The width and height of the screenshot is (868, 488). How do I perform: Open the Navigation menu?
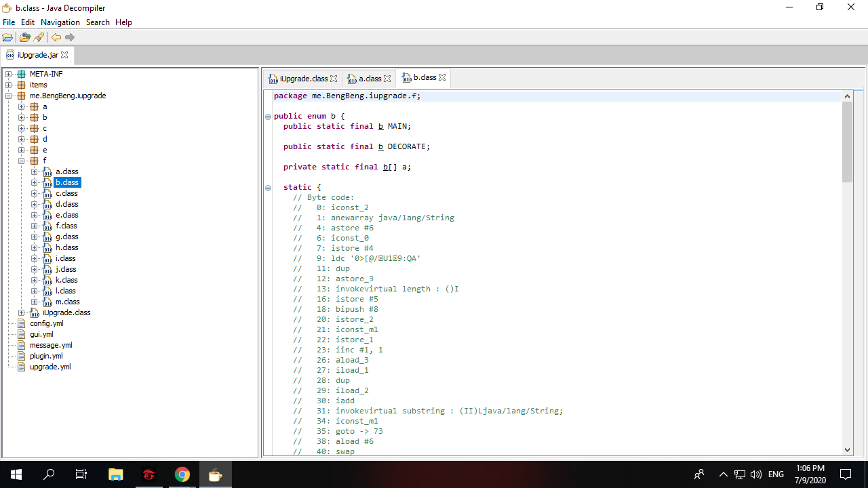point(60,22)
